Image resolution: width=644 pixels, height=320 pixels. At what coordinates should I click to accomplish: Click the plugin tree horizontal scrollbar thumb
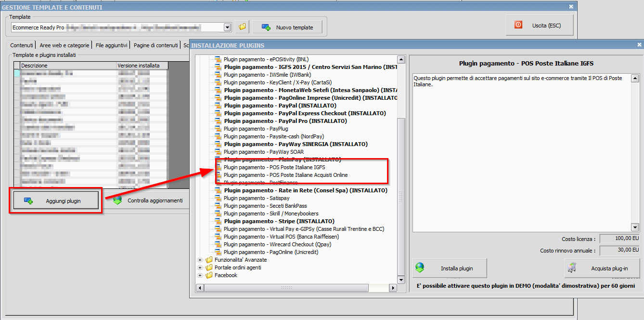click(x=286, y=288)
